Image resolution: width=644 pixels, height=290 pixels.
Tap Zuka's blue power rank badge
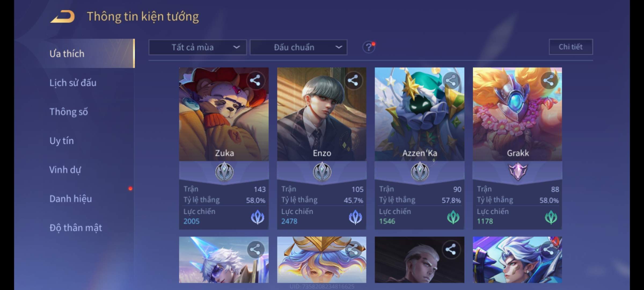tap(258, 217)
